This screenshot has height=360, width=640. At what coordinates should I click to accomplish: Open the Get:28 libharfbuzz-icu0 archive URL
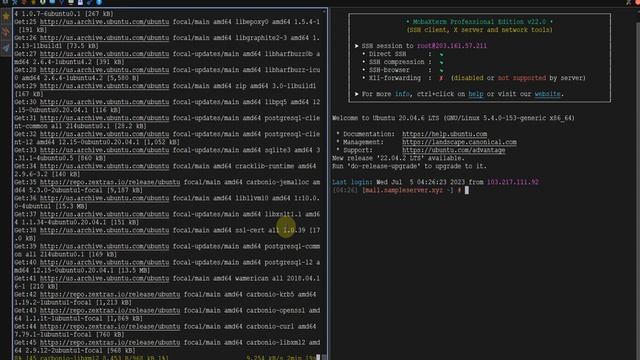click(104, 70)
